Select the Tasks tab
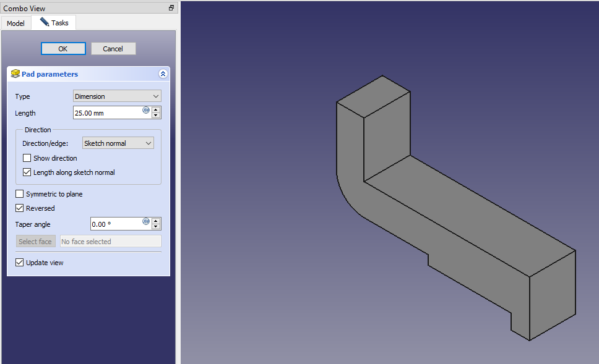Screen dimensions: 599x364 [54, 23]
